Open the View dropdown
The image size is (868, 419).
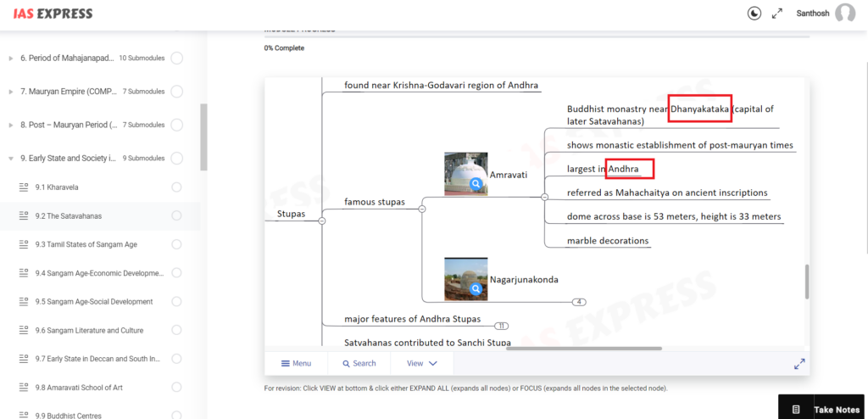tap(422, 364)
